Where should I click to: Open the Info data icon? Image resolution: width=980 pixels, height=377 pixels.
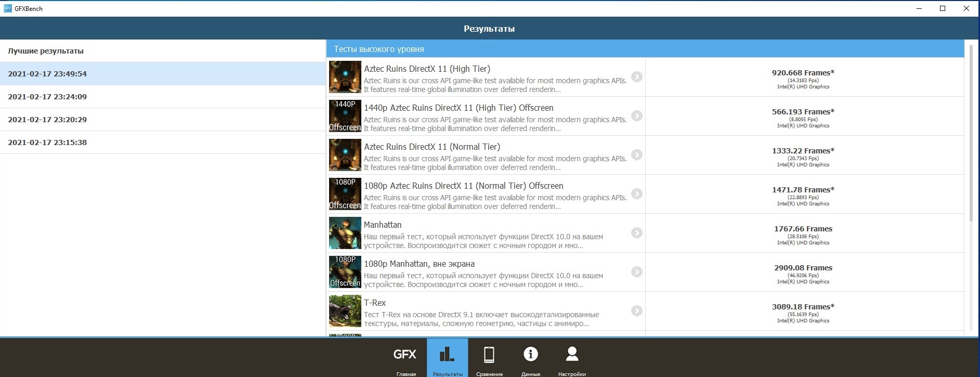point(530,355)
